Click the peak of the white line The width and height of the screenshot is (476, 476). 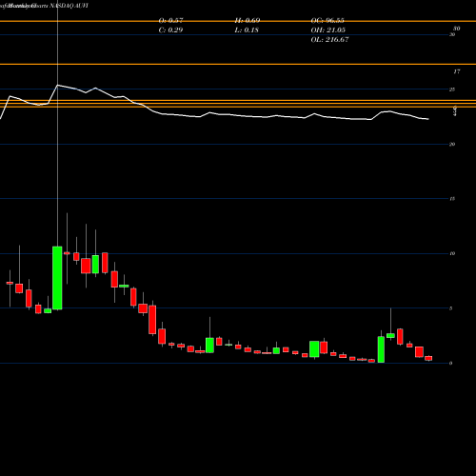pos(57,85)
